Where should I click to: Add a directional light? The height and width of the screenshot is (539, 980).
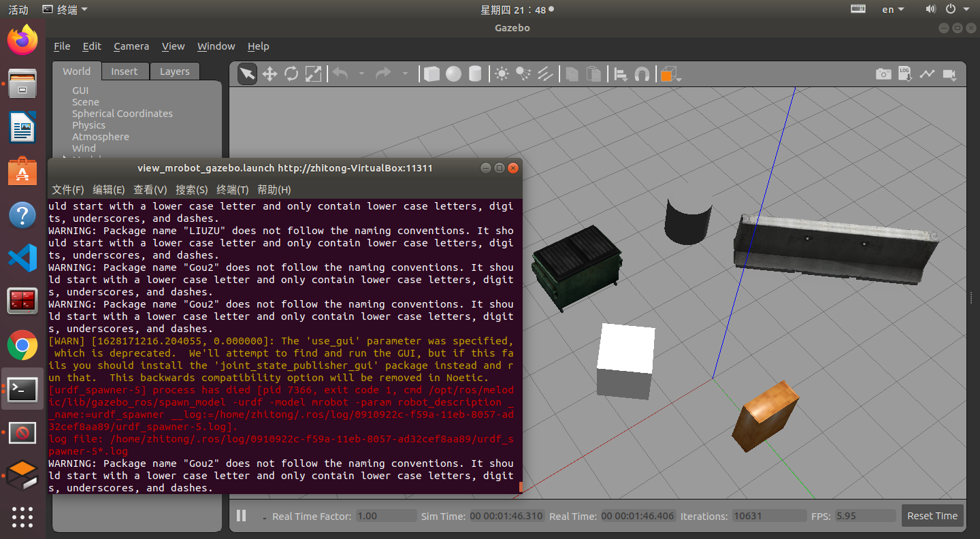(545, 74)
